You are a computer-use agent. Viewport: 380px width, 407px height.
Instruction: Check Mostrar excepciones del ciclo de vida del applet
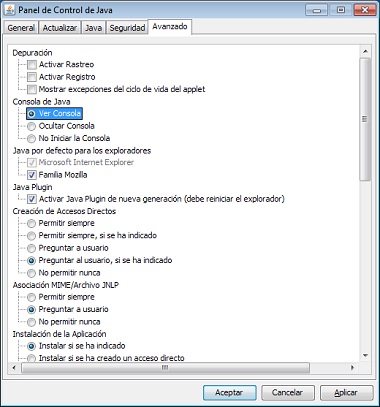[32, 89]
